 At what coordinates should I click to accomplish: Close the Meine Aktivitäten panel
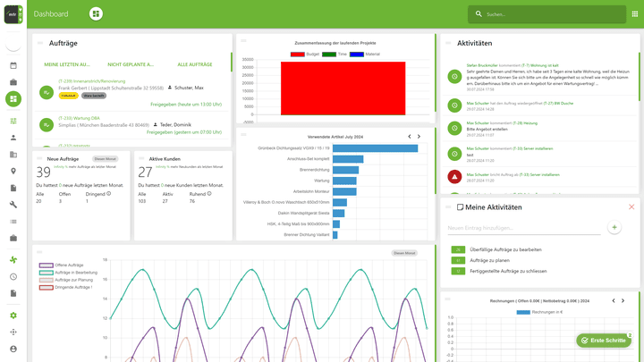(x=631, y=206)
